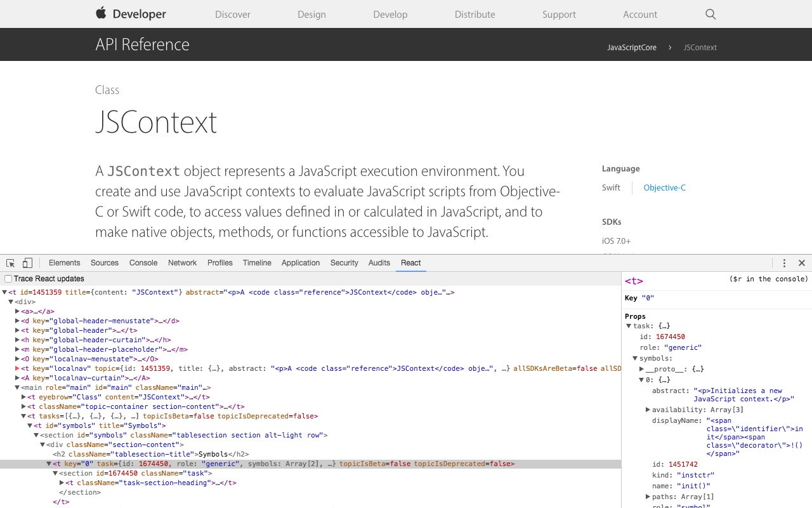The height and width of the screenshot is (508, 812).
Task: Switch to the Profiles tab
Action: (x=220, y=263)
